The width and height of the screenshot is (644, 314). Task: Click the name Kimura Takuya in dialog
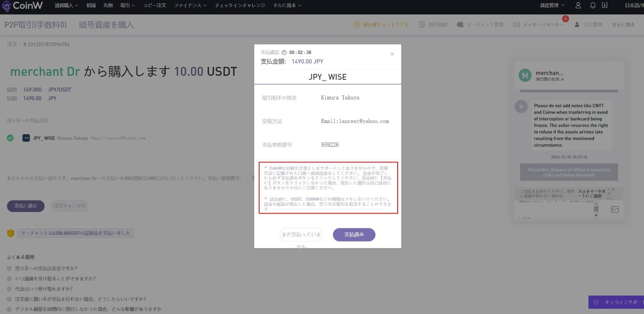pos(340,98)
